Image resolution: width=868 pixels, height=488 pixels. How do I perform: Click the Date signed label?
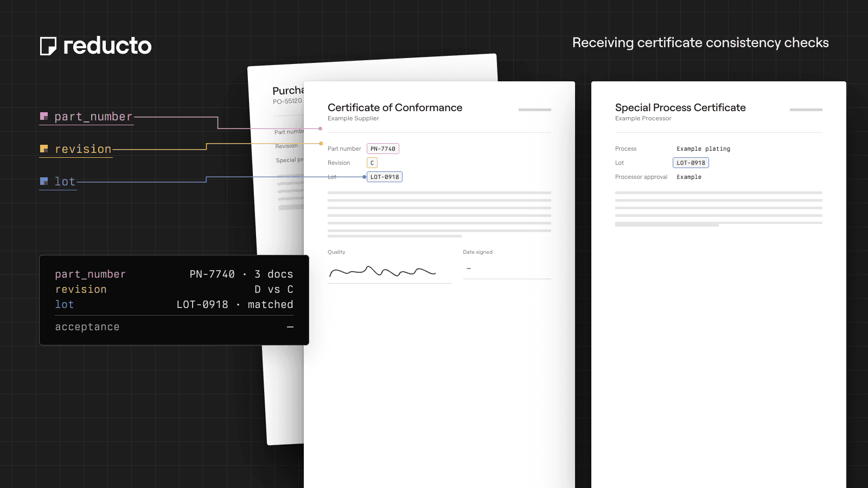click(478, 252)
